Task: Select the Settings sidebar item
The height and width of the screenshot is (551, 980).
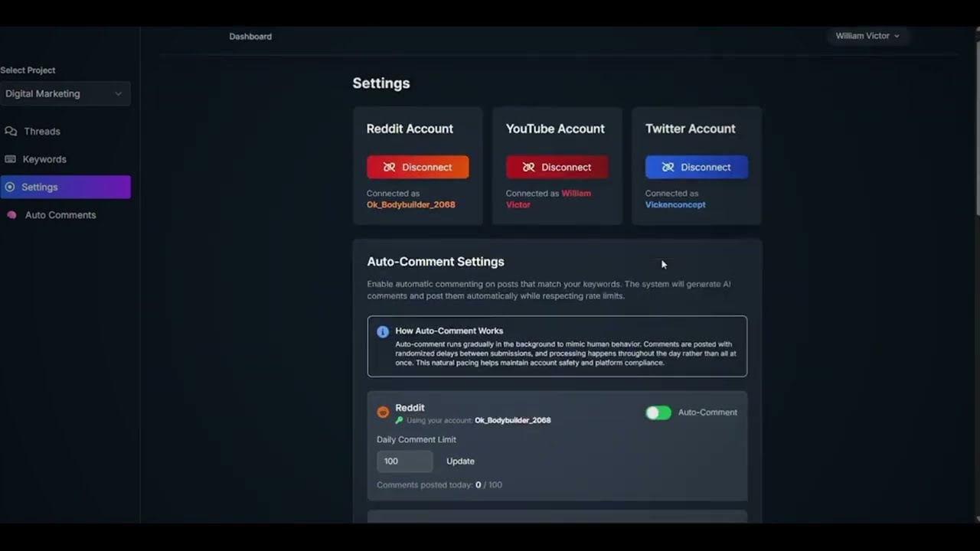Action: 65,187
